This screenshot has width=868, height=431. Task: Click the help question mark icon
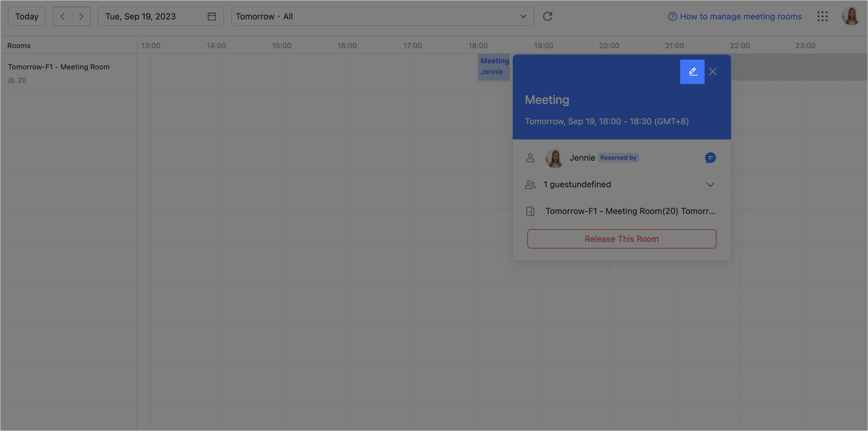(672, 16)
